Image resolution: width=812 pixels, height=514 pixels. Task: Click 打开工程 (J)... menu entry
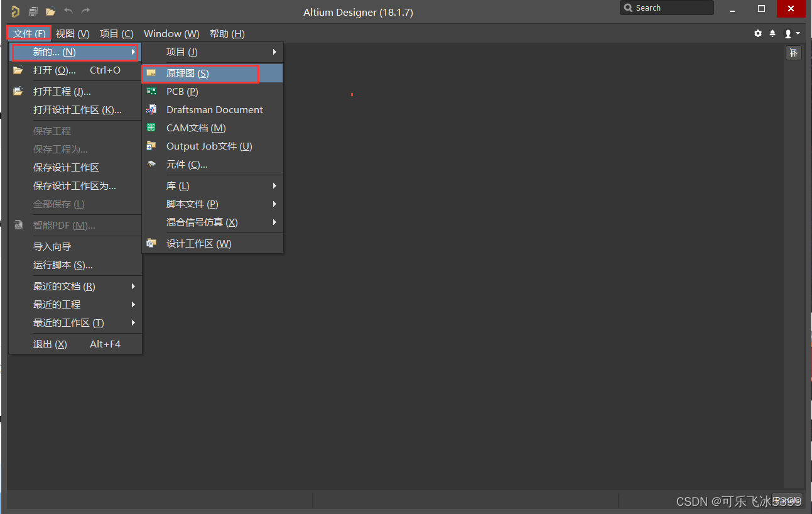(x=62, y=92)
